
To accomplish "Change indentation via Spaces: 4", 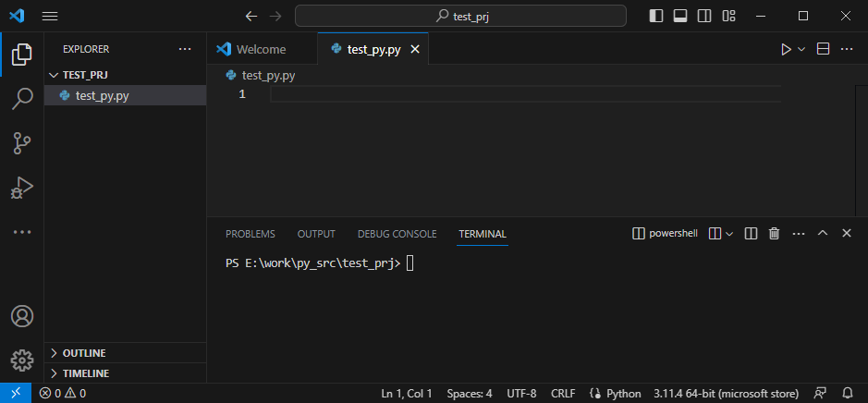I will (x=470, y=394).
